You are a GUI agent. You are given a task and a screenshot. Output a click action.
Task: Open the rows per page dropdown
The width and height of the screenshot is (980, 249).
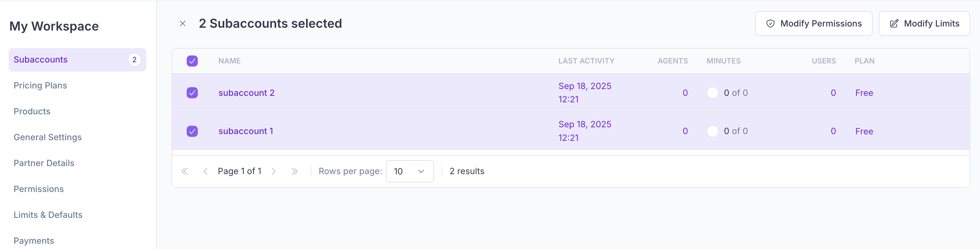pyautogui.click(x=410, y=171)
